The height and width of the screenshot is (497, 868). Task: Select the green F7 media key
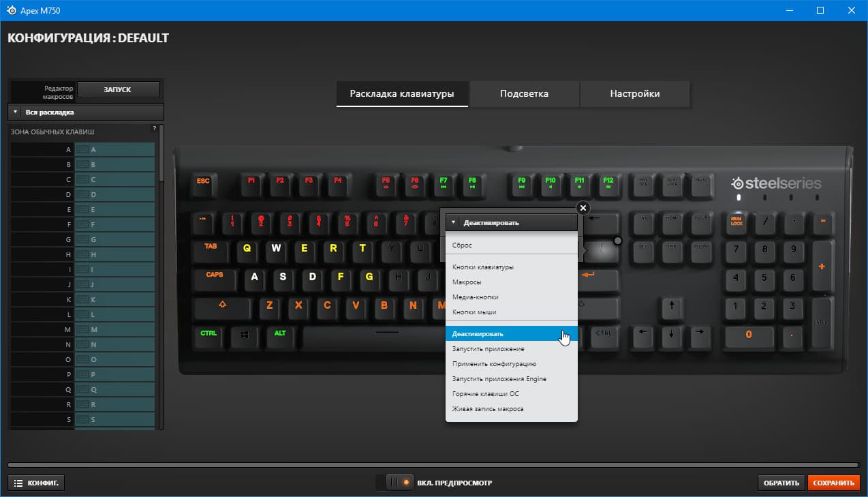[x=444, y=183]
